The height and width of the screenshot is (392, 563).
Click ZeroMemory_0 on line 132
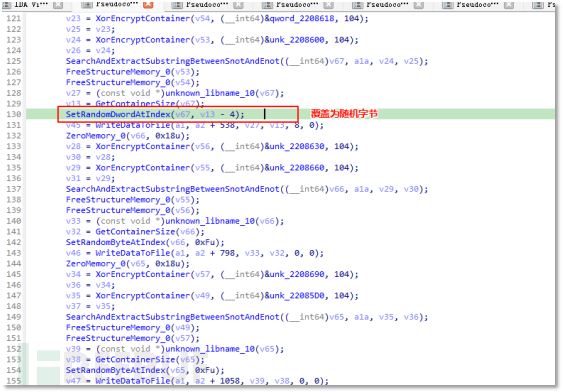coord(96,136)
